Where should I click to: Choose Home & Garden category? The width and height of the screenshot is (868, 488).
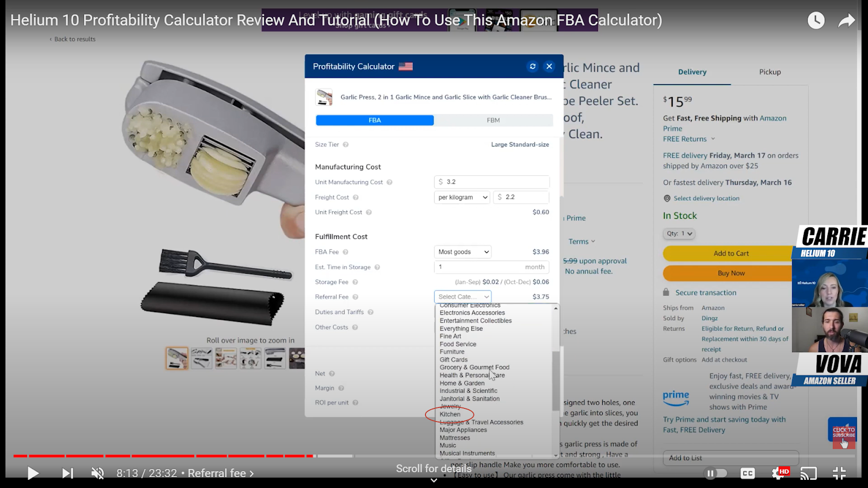click(462, 383)
